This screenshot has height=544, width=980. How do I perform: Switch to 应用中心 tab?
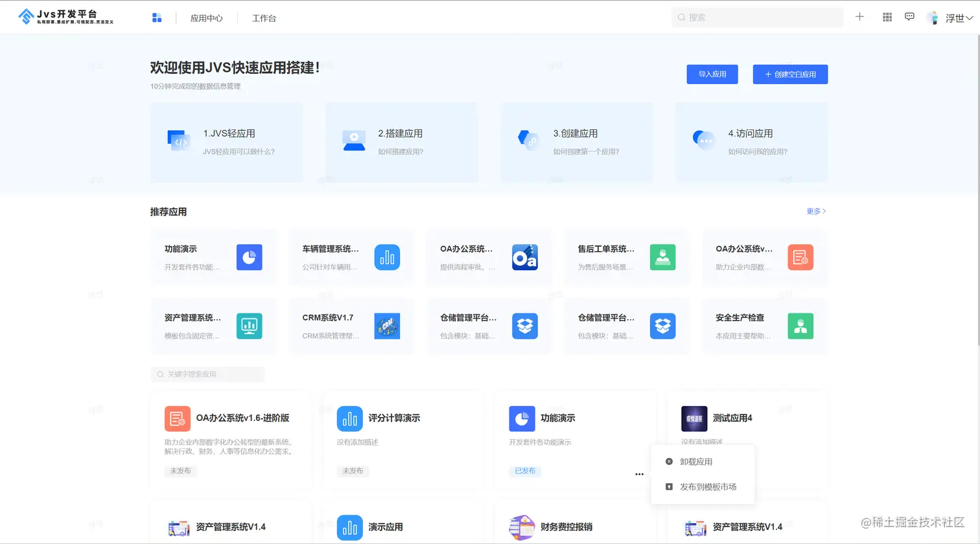(207, 18)
